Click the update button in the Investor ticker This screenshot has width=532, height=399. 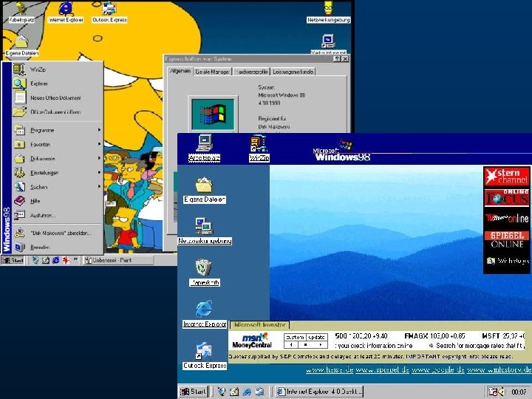click(x=317, y=337)
